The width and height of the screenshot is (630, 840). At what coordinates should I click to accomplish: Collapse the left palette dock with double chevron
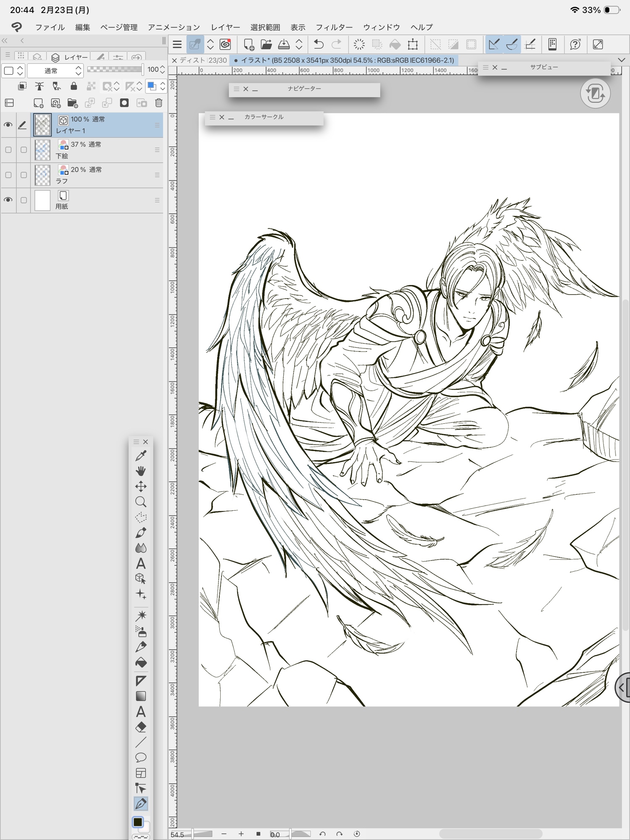5,41
